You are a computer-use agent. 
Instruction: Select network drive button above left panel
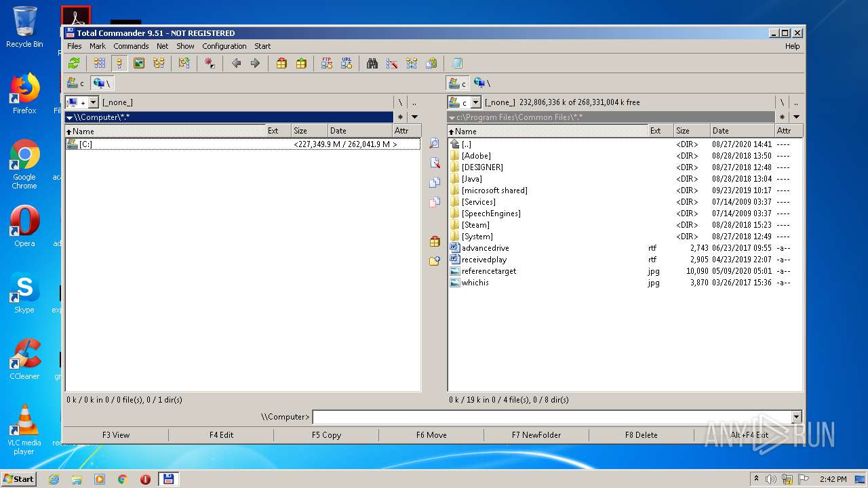coord(102,83)
